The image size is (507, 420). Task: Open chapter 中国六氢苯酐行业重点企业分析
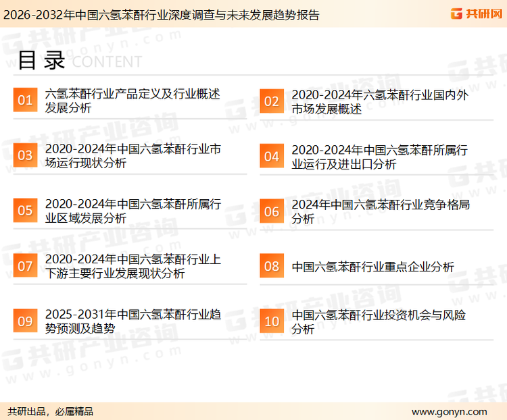coord(372,267)
